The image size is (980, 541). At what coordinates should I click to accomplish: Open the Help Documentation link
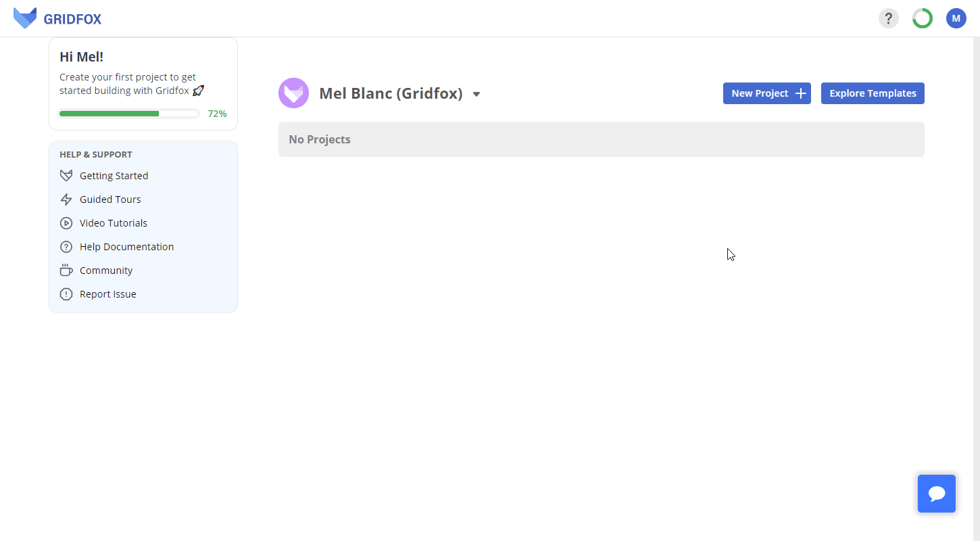126,247
